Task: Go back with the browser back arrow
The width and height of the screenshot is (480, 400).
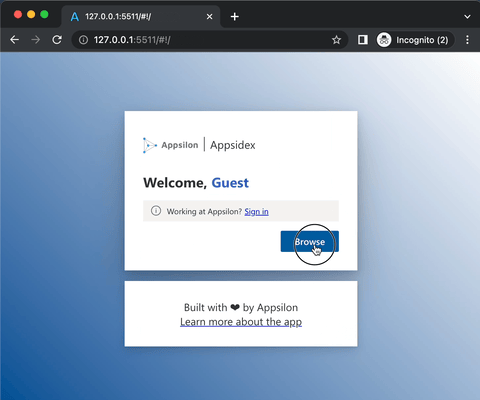Action: click(x=14, y=40)
